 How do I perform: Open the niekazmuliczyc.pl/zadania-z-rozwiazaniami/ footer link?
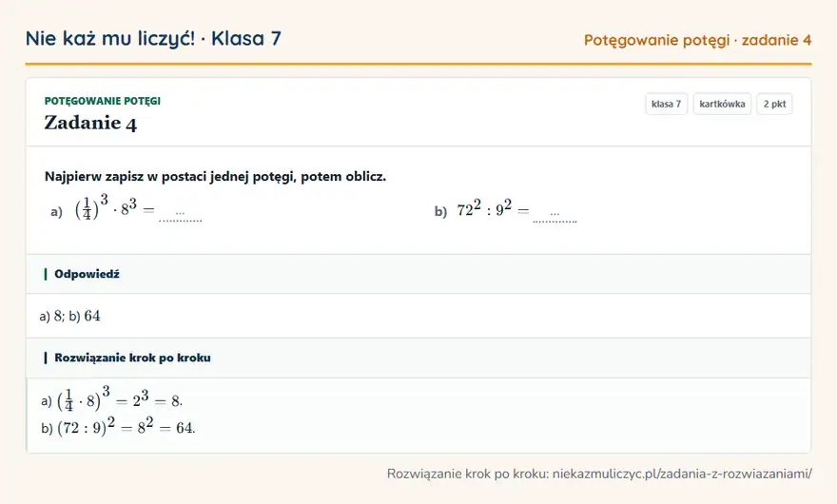(x=682, y=474)
